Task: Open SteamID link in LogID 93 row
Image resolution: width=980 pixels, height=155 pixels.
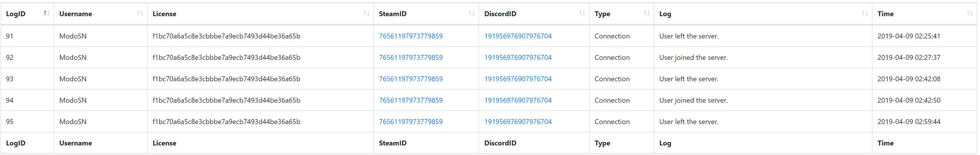Action: 410,79
